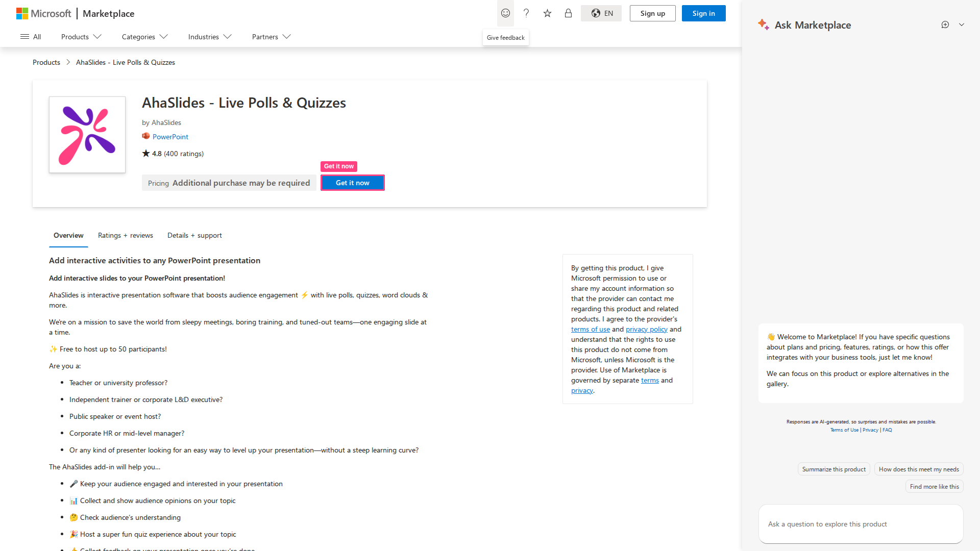Open the chat Terms of Use link
Viewport: 980px width, 551px height.
click(x=844, y=430)
